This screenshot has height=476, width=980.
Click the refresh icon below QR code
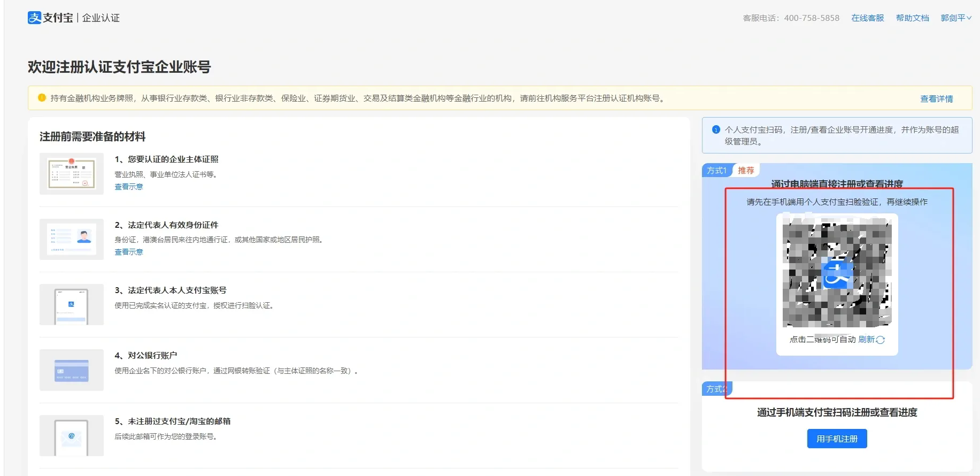pos(881,340)
